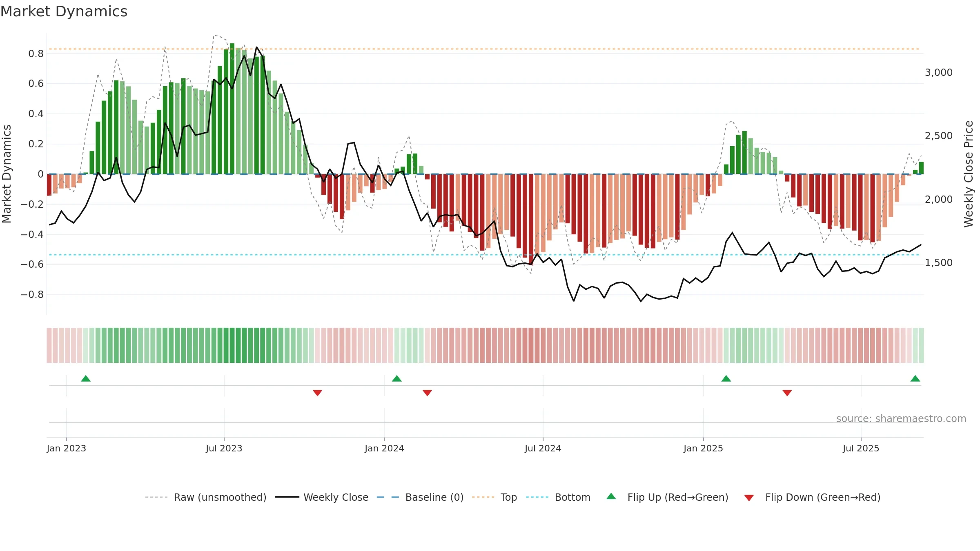Select the last flip-up marker after Jul 2025
The image size is (980, 551).
[x=915, y=379]
